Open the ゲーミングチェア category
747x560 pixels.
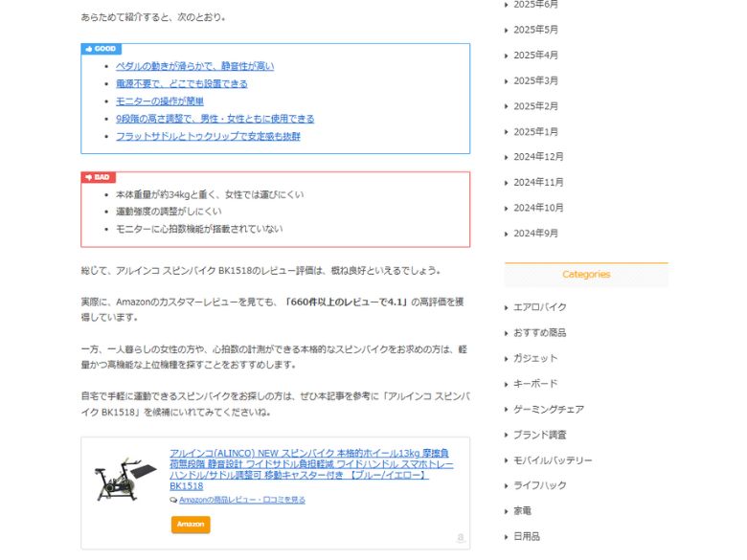pyautogui.click(x=549, y=409)
